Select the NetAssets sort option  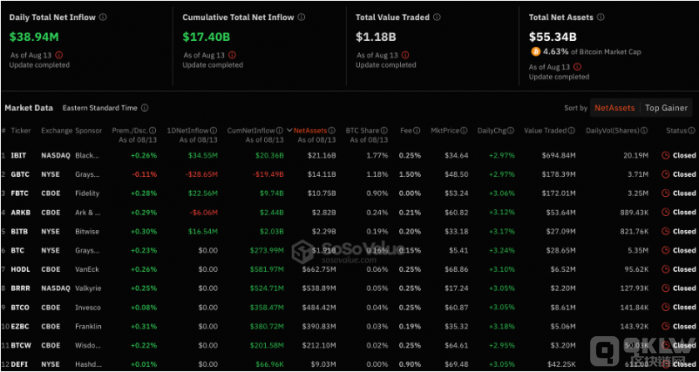(x=614, y=108)
